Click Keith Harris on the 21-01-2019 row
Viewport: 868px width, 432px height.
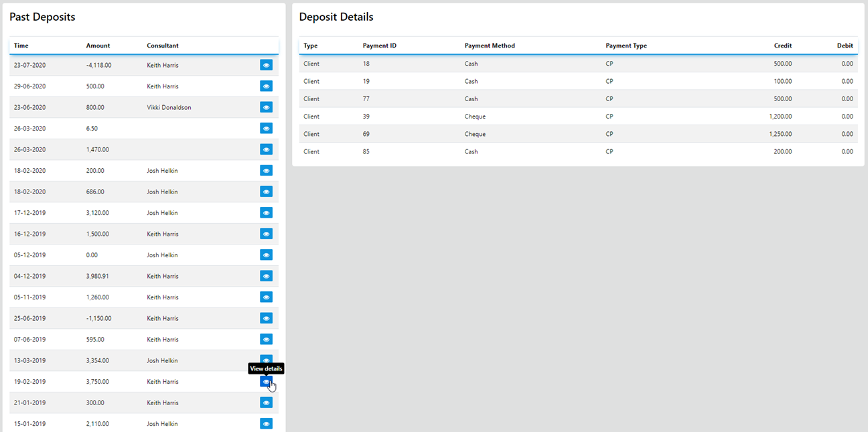pos(163,403)
